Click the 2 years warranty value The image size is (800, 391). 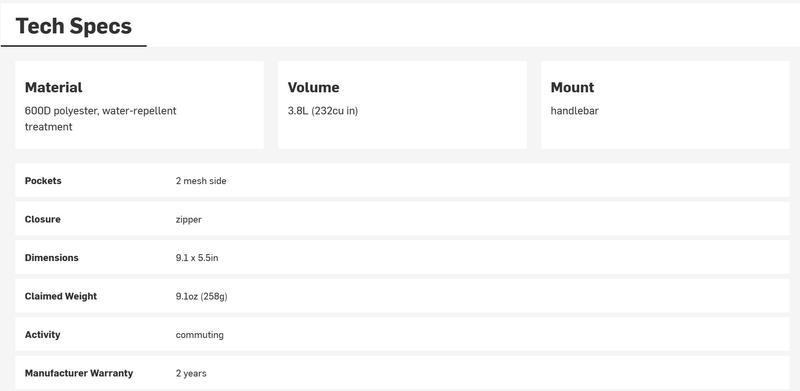191,374
